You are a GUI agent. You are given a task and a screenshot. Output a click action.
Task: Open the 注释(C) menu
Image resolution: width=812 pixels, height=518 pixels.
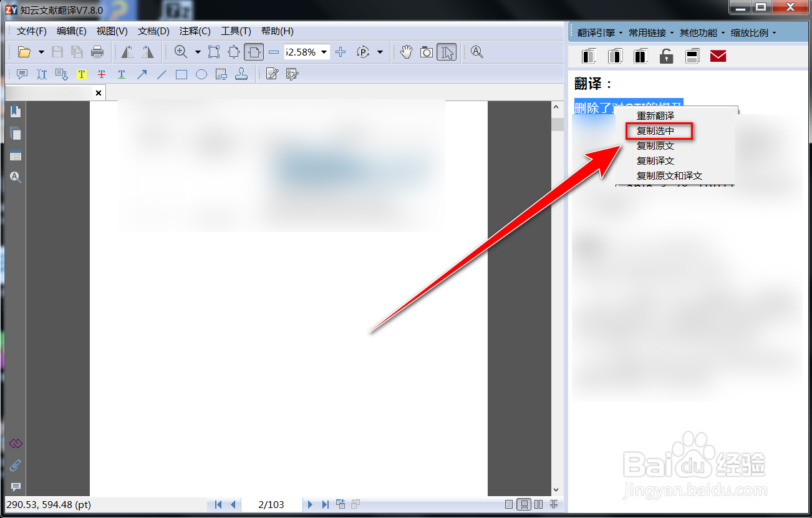[x=195, y=31]
